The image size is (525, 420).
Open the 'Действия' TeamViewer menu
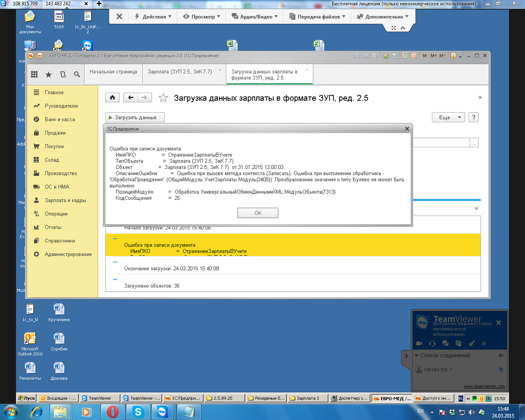pos(153,17)
